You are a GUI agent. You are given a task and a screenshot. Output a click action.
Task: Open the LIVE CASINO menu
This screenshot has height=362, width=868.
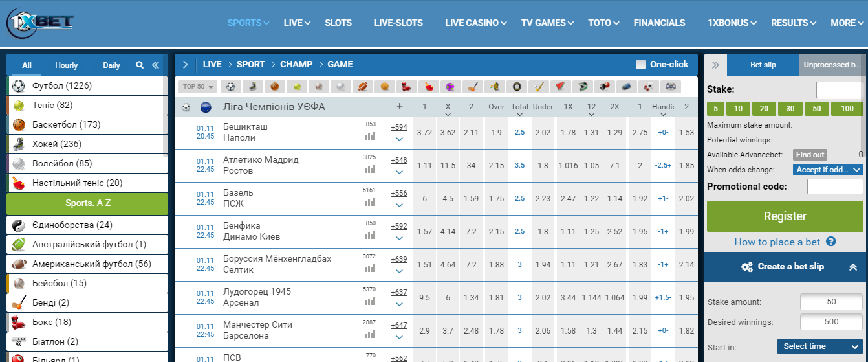(x=476, y=23)
